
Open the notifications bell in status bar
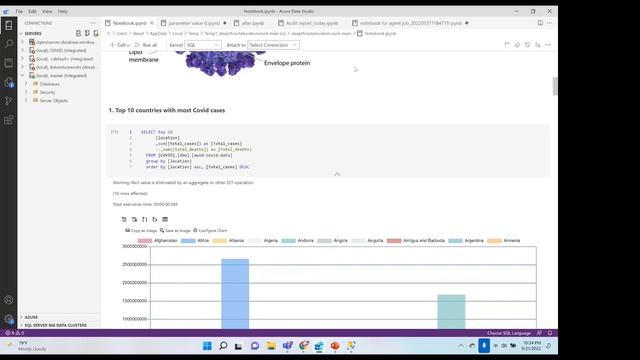550,333
